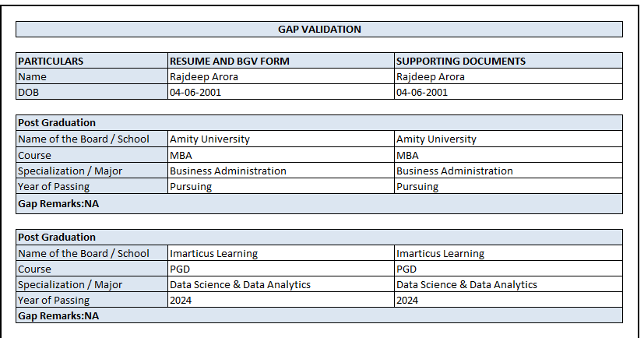Viewport: 644px width, 338px height.
Task: Select the Name label cell above DOB
Action: pos(92,76)
